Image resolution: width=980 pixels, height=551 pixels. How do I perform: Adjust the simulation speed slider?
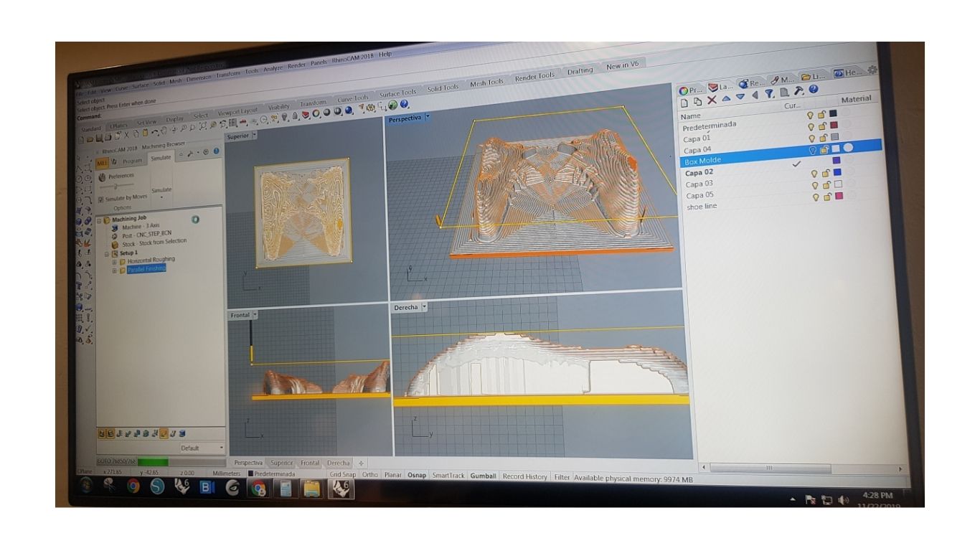(x=115, y=186)
